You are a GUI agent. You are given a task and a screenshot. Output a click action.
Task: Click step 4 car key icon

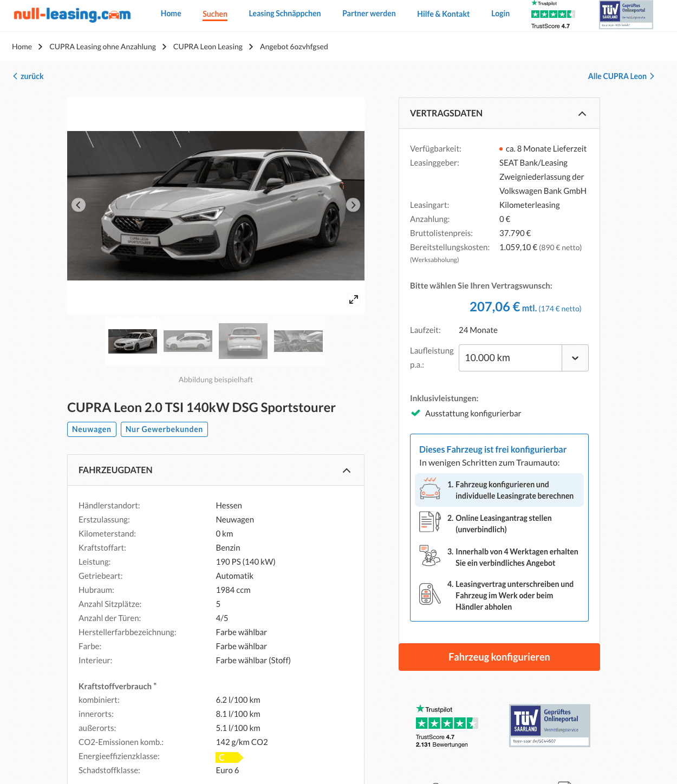point(430,594)
